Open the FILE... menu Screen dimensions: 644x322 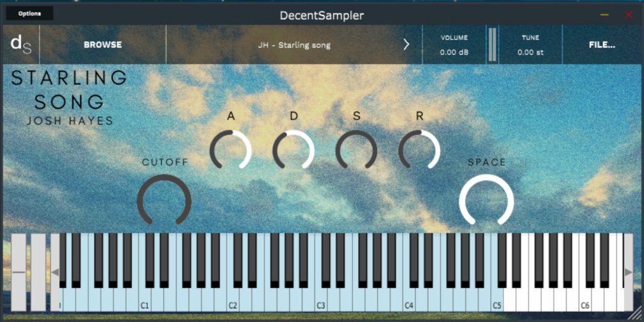click(x=602, y=45)
